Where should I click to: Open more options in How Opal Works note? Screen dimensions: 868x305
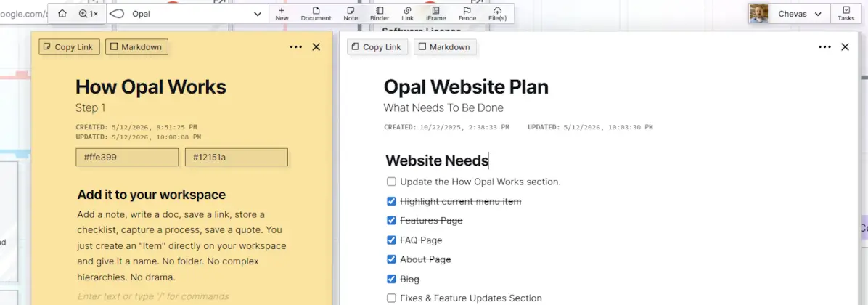(x=295, y=47)
